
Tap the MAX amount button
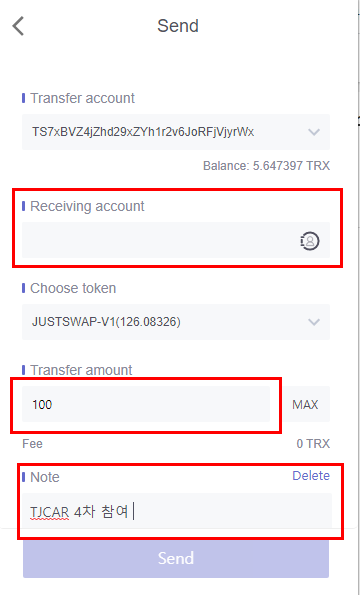305,405
